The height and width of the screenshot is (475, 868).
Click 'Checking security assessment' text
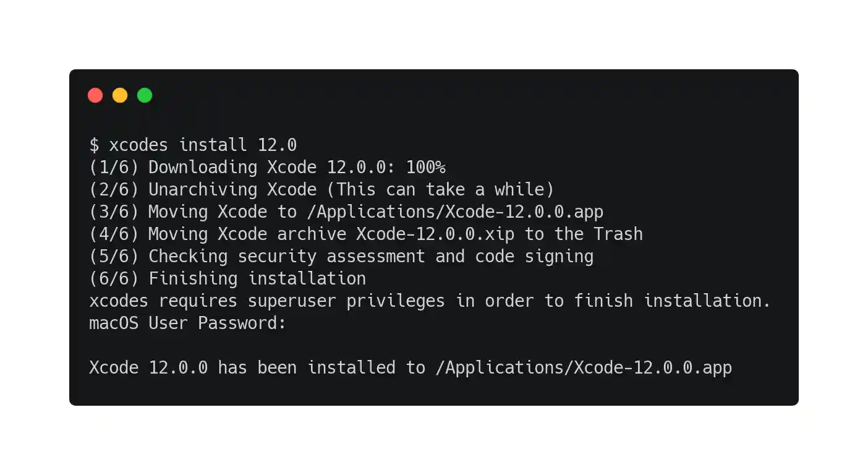tap(287, 257)
